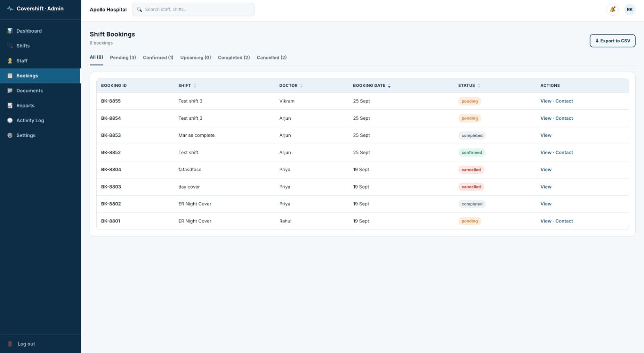Image resolution: width=644 pixels, height=353 pixels.
Task: Click the Activity Log clock icon
Action: point(10,121)
